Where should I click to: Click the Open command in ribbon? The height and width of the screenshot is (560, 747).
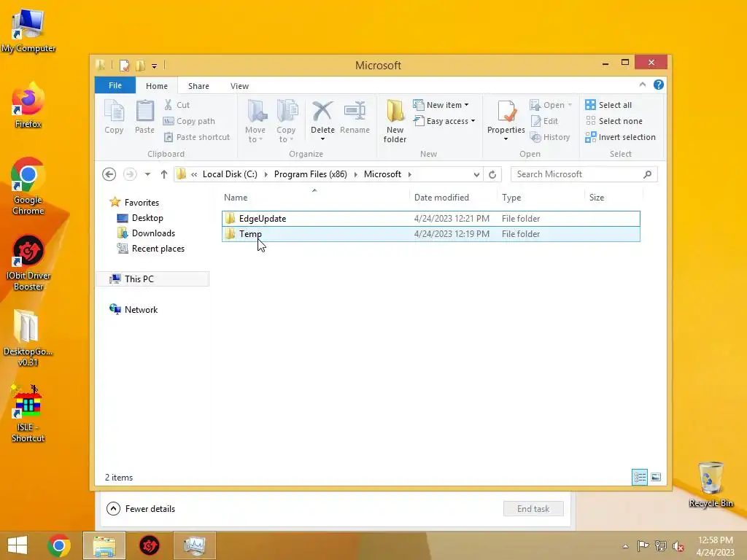tap(551, 105)
